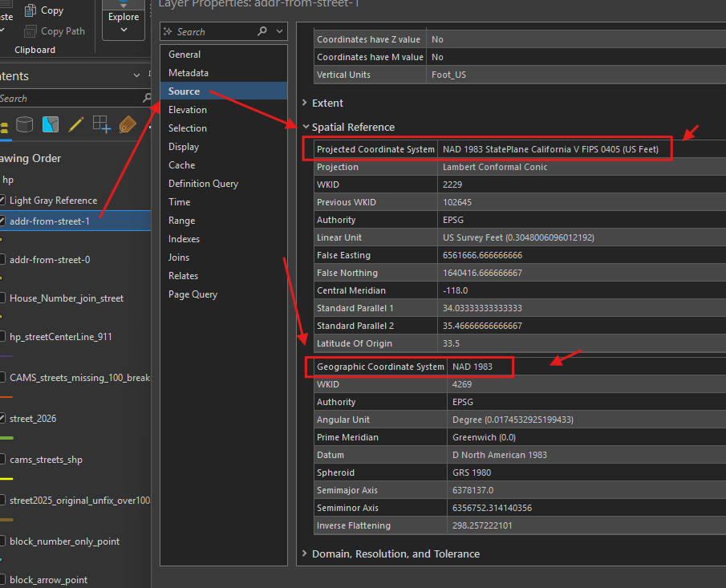Select List By Data Source cylinder icon
Image resolution: width=726 pixels, height=588 pixels.
click(x=25, y=124)
